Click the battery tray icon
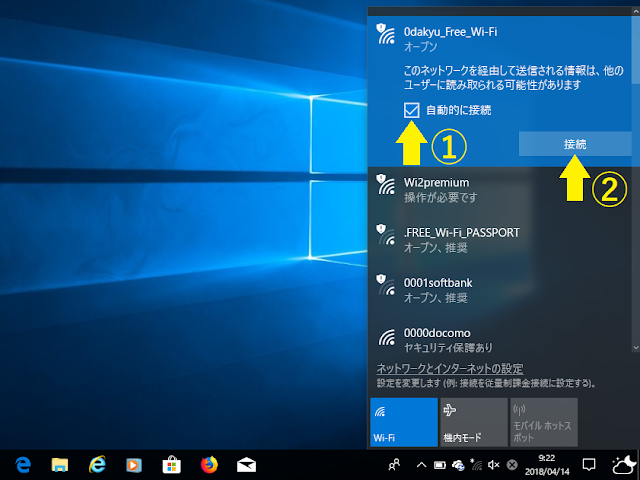 440,465
